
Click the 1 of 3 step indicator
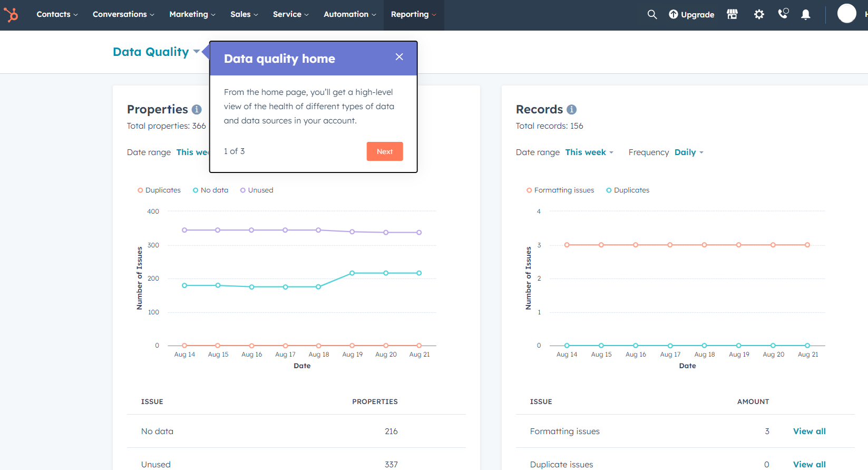click(x=235, y=151)
